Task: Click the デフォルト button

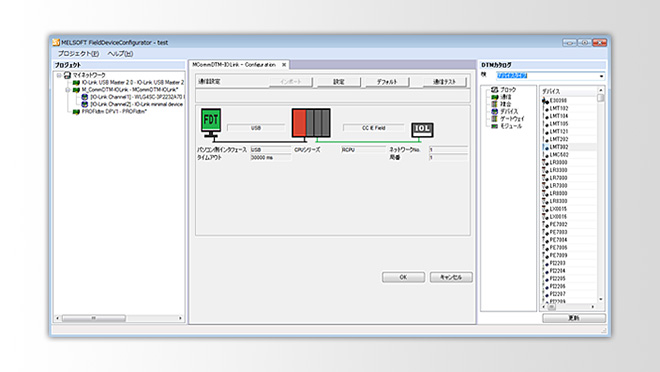Action: point(387,82)
